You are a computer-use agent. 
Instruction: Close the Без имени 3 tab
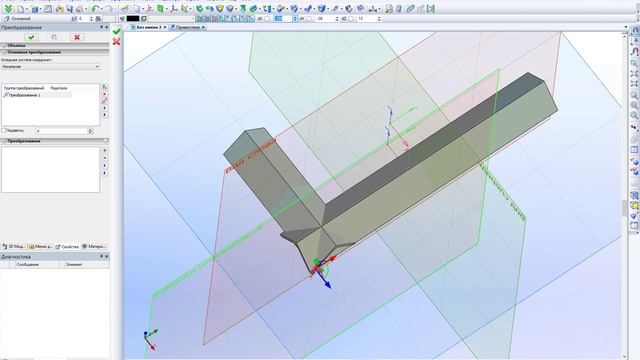coord(165,27)
